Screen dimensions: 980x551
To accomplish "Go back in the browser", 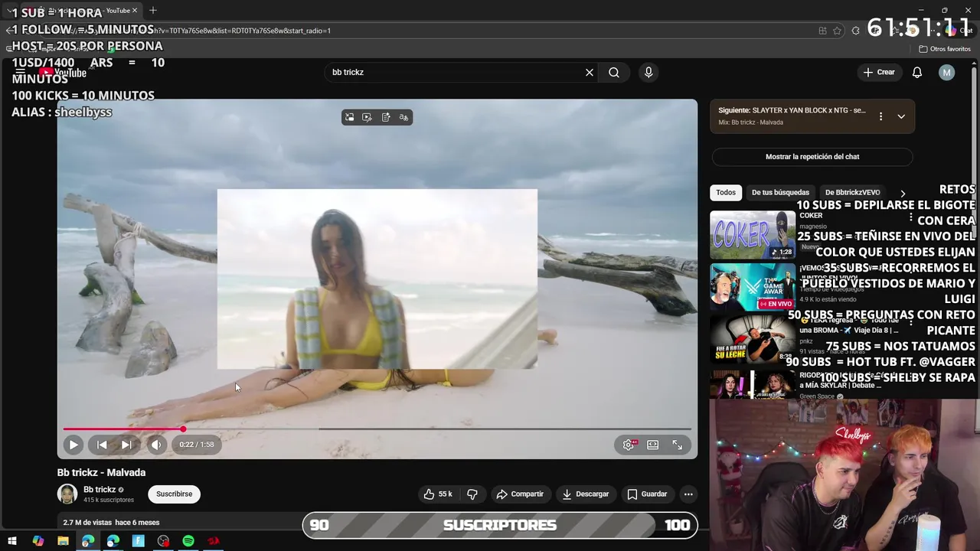I will 9,31.
